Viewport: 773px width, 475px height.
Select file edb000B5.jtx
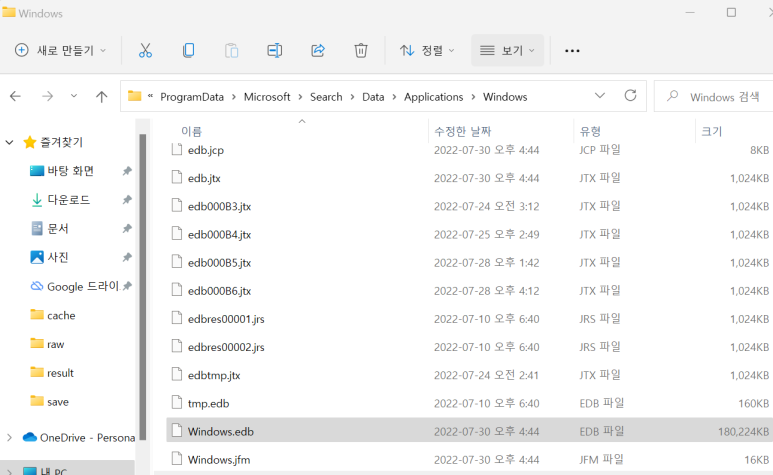(219, 263)
